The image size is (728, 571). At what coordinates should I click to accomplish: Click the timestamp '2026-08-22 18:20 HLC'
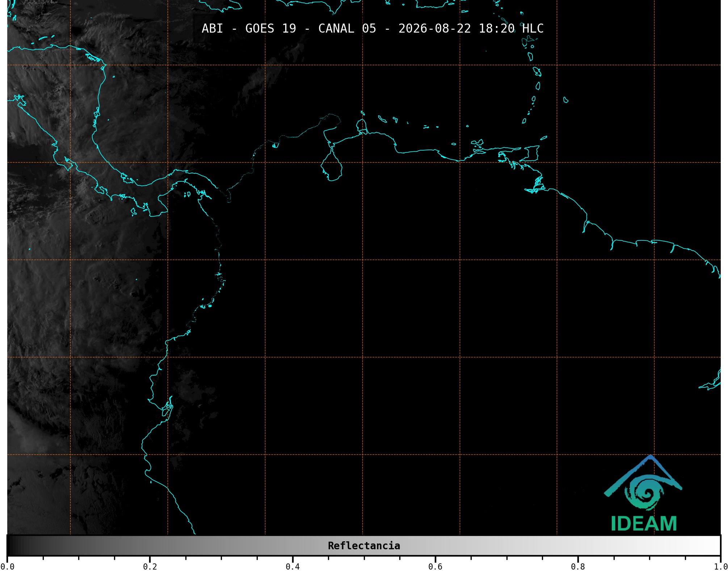point(471,29)
